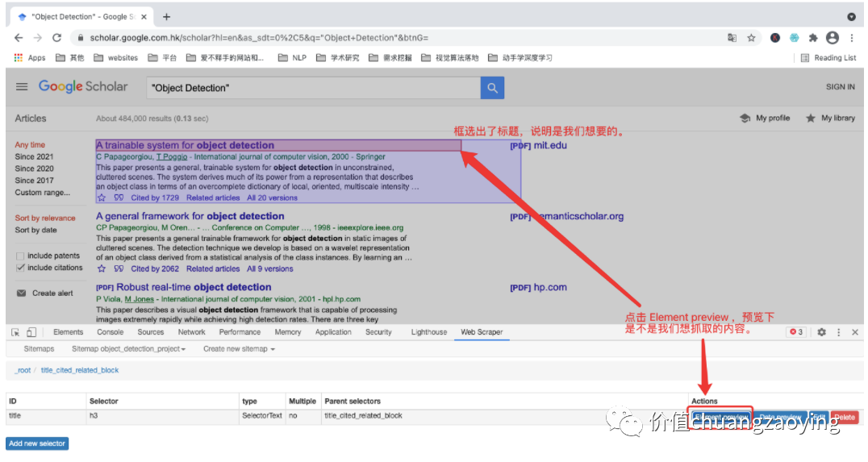The width and height of the screenshot is (868, 462).
Task: Switch to the Elements DevTools tab
Action: coord(68,332)
